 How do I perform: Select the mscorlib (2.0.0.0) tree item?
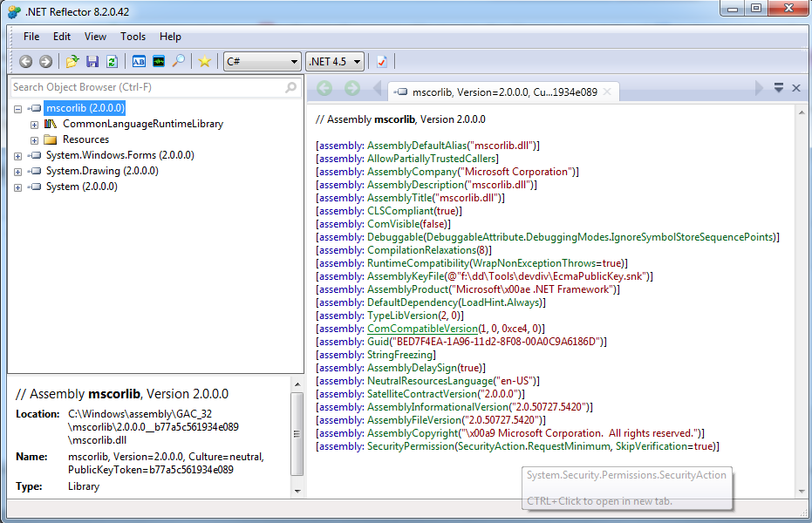tap(85, 108)
